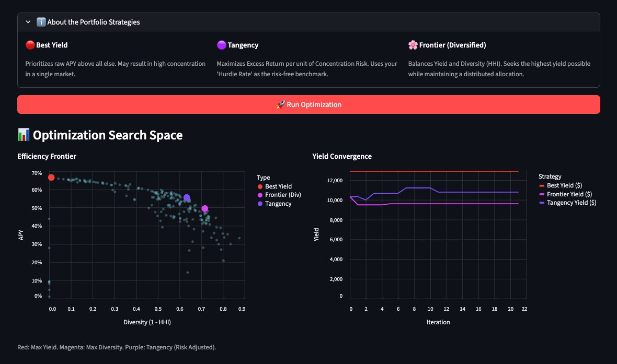Screen dimensions: 617x364
Task: Click the rocket icon on Run Optimization
Action: 280,104
